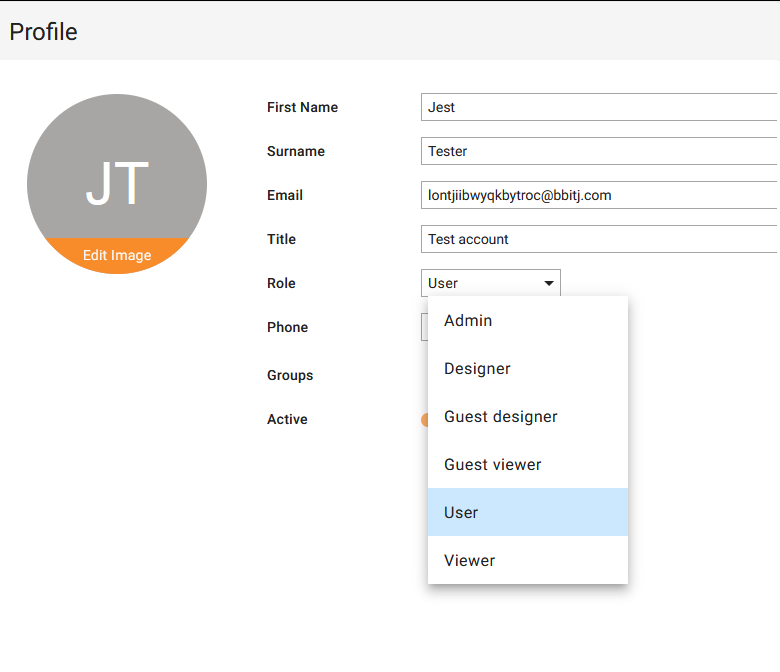Click the Email field label
Viewport: 780px width, 672px height.
pos(285,195)
